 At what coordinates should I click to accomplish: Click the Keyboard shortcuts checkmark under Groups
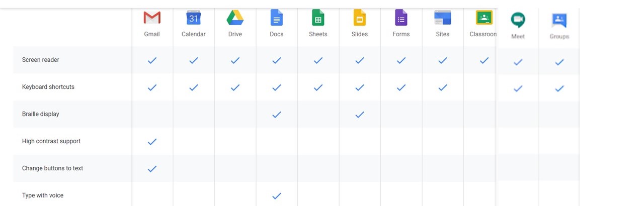point(559,88)
